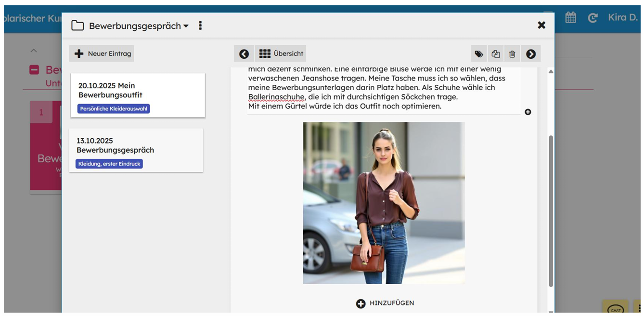Click HINZUFÜGEN below the photo
644x316 pixels.
tap(385, 303)
